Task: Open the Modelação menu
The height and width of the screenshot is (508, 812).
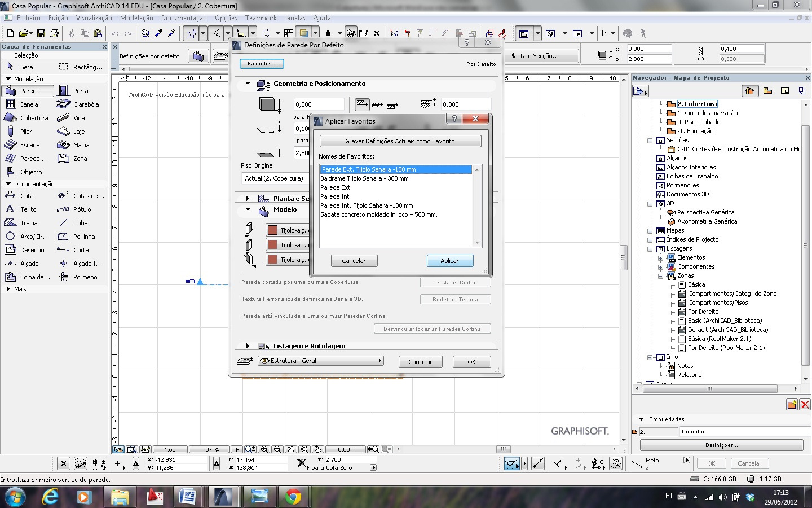Action: tap(136, 18)
